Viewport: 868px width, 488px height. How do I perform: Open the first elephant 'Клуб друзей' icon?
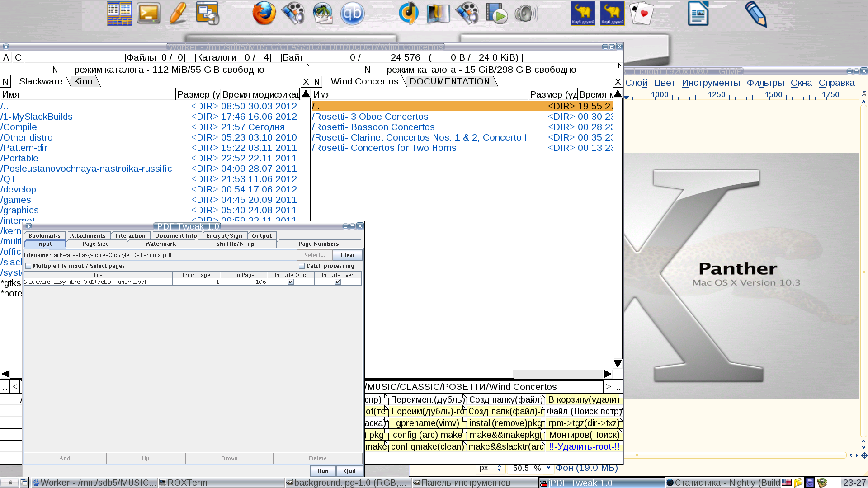point(583,13)
